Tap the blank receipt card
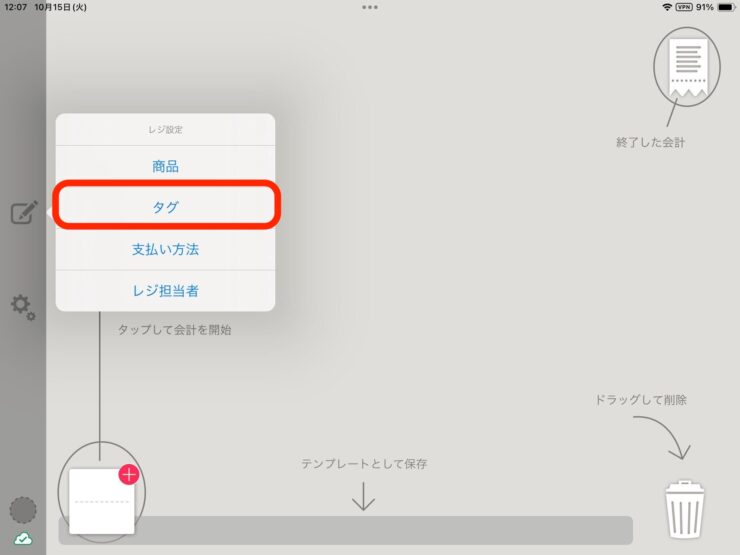The height and width of the screenshot is (555, 740). 101,501
